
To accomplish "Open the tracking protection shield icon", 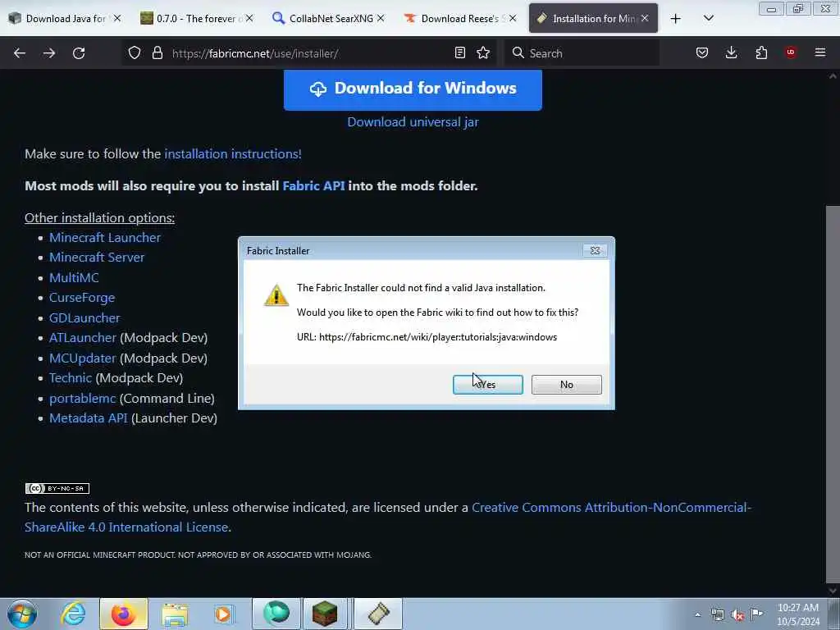I will pos(135,53).
